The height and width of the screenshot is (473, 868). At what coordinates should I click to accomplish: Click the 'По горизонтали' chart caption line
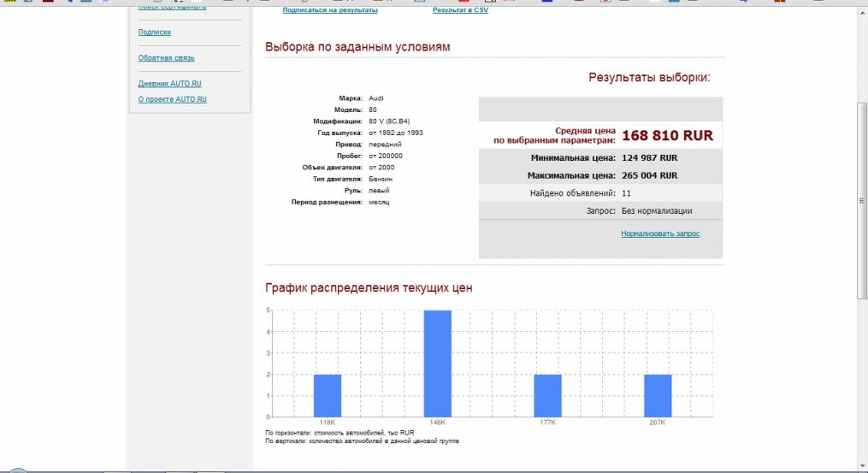(340, 433)
